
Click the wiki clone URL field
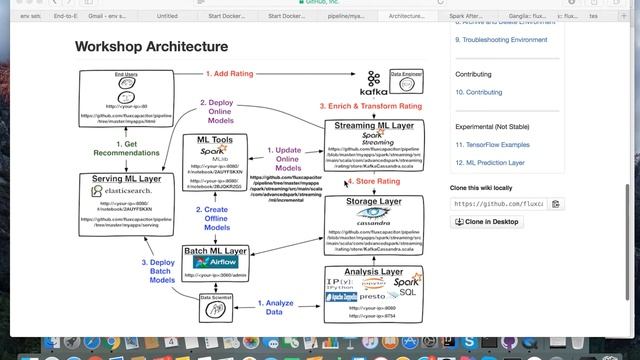tap(500, 204)
